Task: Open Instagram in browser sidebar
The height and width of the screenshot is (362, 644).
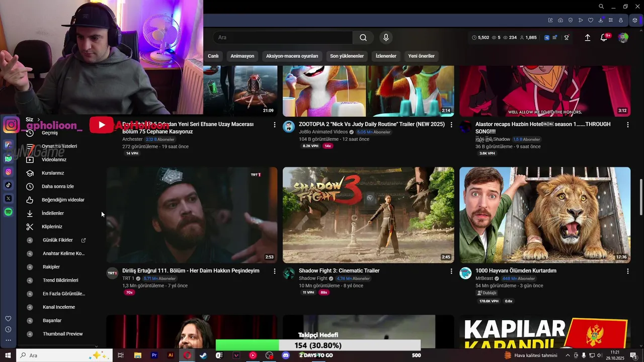Action: coord(8,172)
